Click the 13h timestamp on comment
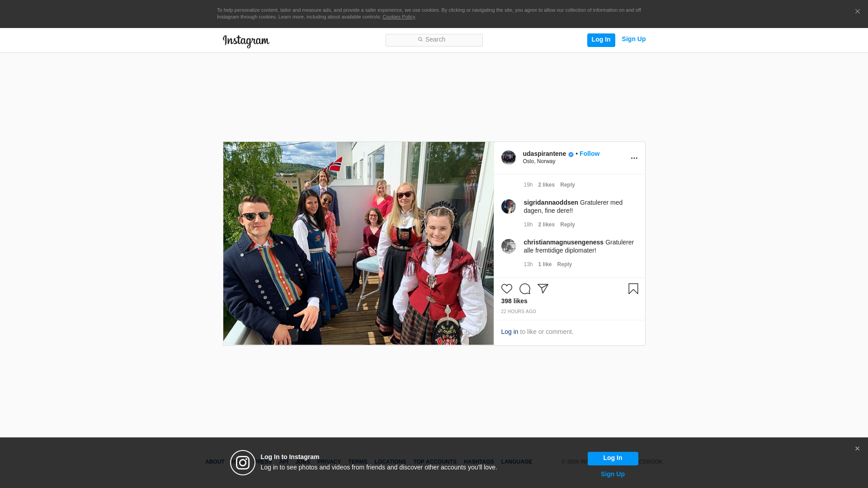The height and width of the screenshot is (488, 868). 528,264
